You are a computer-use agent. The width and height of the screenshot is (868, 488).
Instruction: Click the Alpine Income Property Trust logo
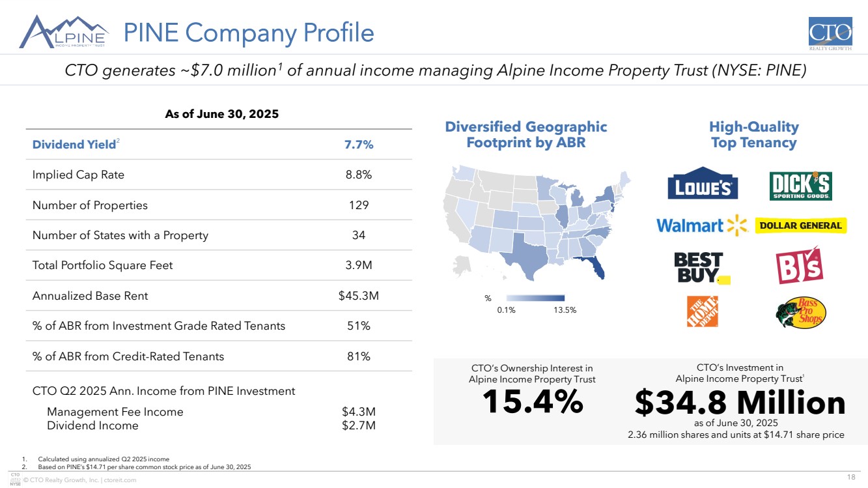pos(64,32)
